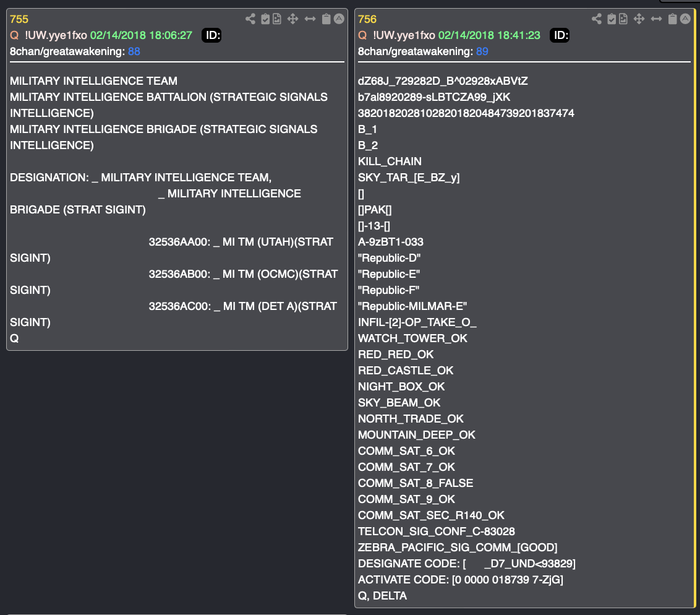This screenshot has height=615, width=700.
Task: Click the timestamp 02/14/2018 18:41:23
Action: (489, 35)
